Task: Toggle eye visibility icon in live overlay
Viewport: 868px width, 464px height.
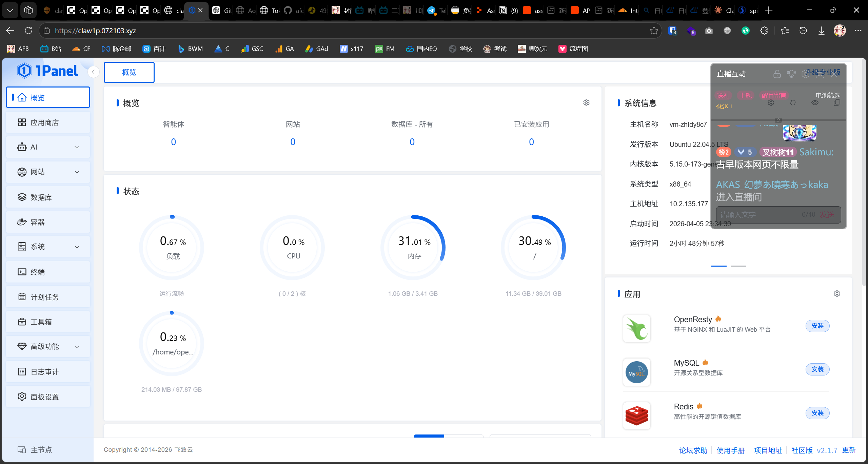Action: 815,103
